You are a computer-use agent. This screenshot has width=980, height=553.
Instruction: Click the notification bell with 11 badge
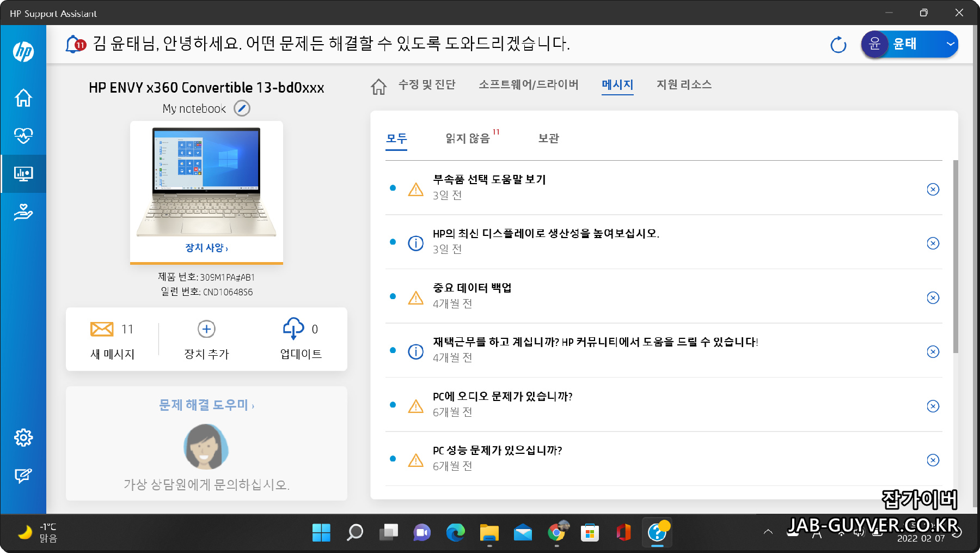tap(75, 44)
